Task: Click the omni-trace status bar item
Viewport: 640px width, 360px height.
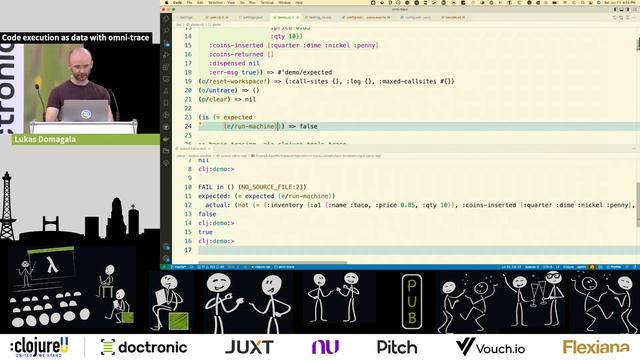Action: pyautogui.click(x=284, y=267)
